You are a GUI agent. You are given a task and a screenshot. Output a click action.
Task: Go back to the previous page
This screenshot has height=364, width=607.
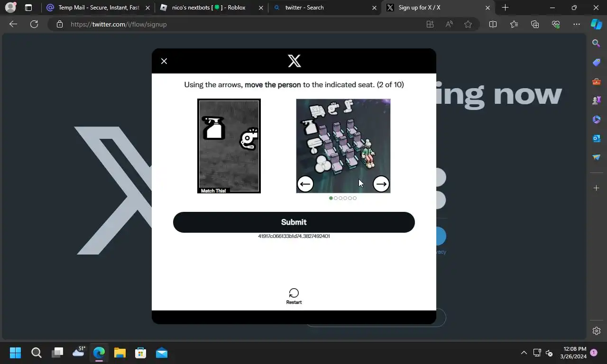click(13, 24)
